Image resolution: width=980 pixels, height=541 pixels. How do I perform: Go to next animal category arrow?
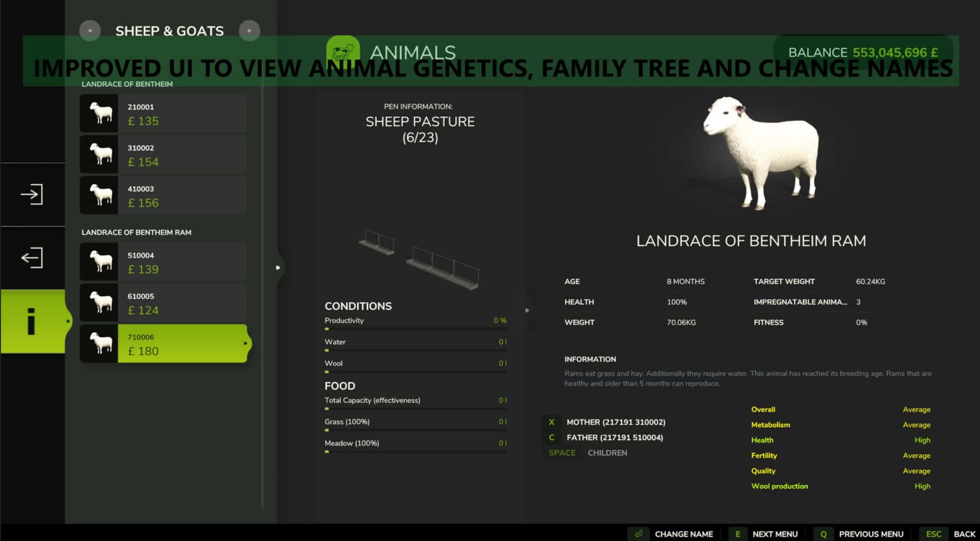pos(249,31)
